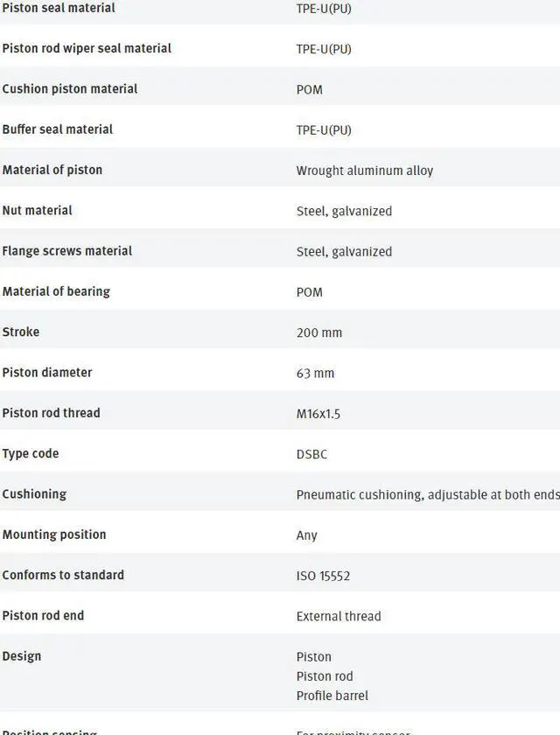This screenshot has height=735, width=560.
Task: Click the "63 mm" piston diameter value
Action: (315, 373)
